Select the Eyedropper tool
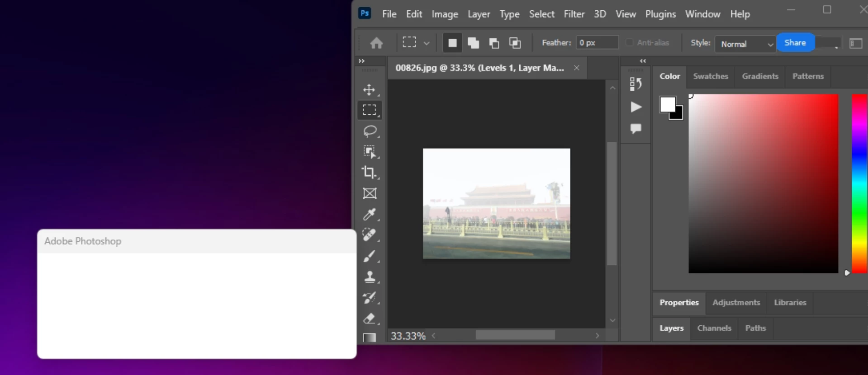 (x=370, y=214)
